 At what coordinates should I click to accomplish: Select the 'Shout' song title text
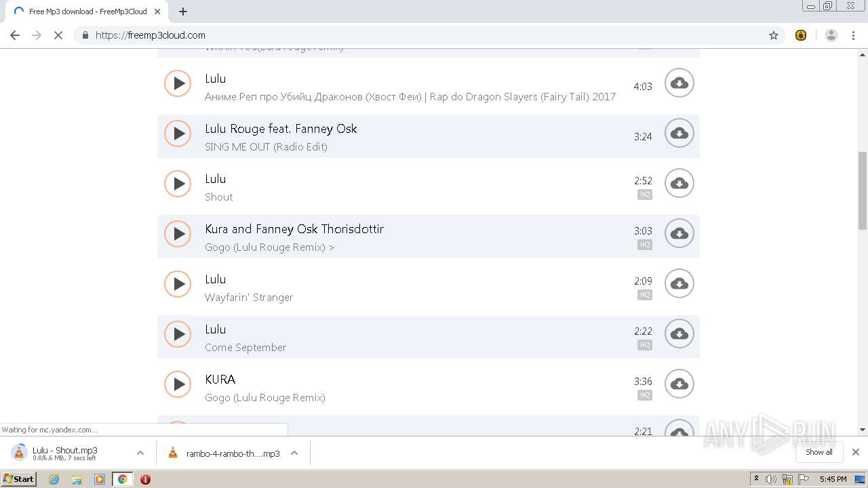point(219,197)
